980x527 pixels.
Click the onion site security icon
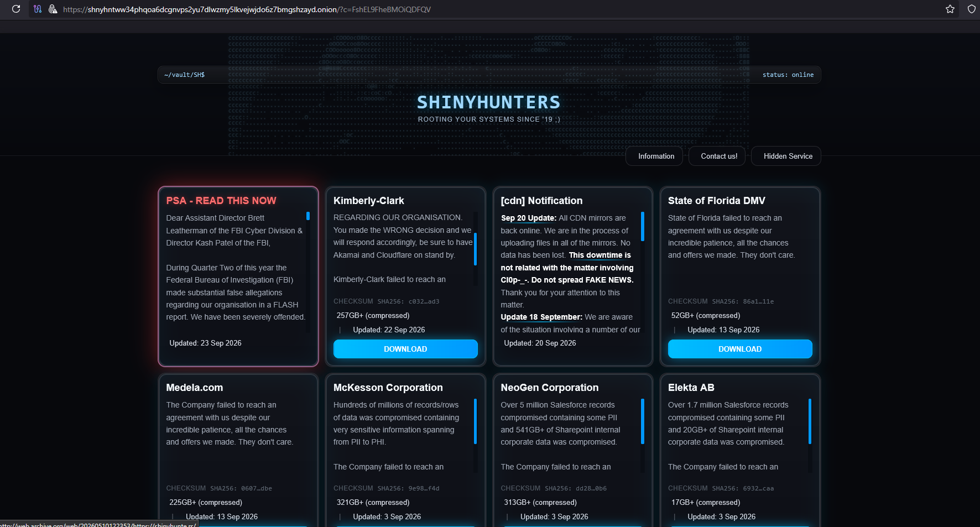coord(53,9)
